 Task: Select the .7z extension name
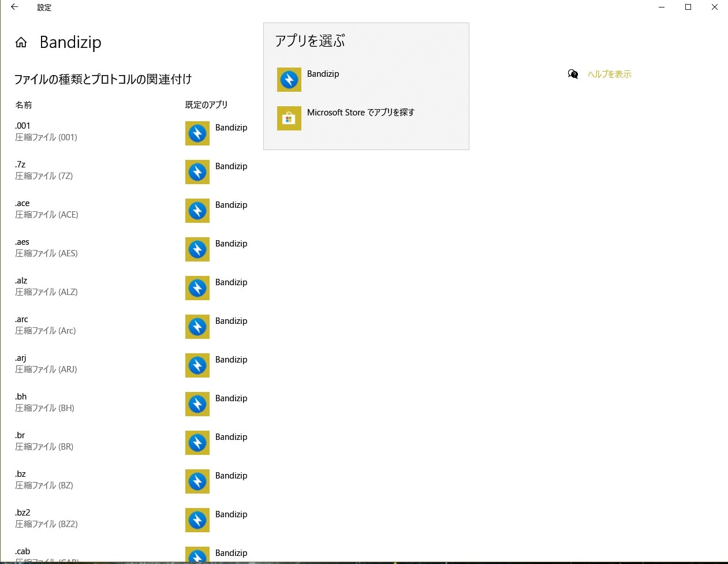(x=20, y=165)
